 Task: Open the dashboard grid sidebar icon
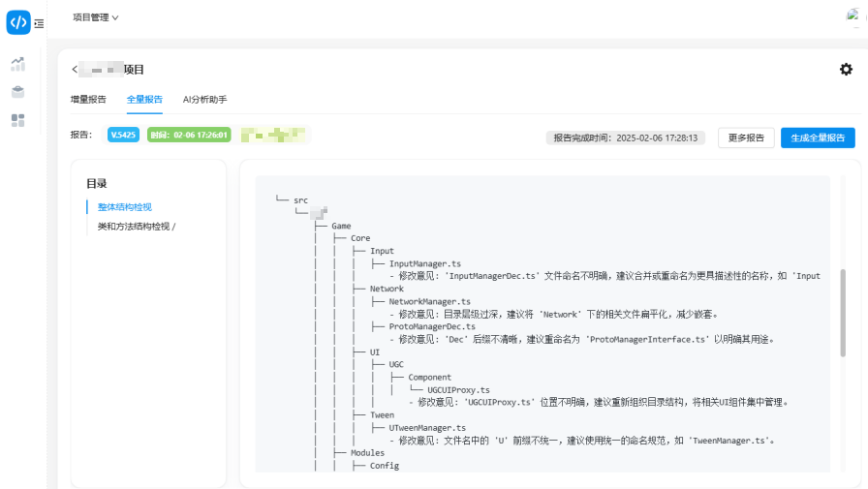17,121
